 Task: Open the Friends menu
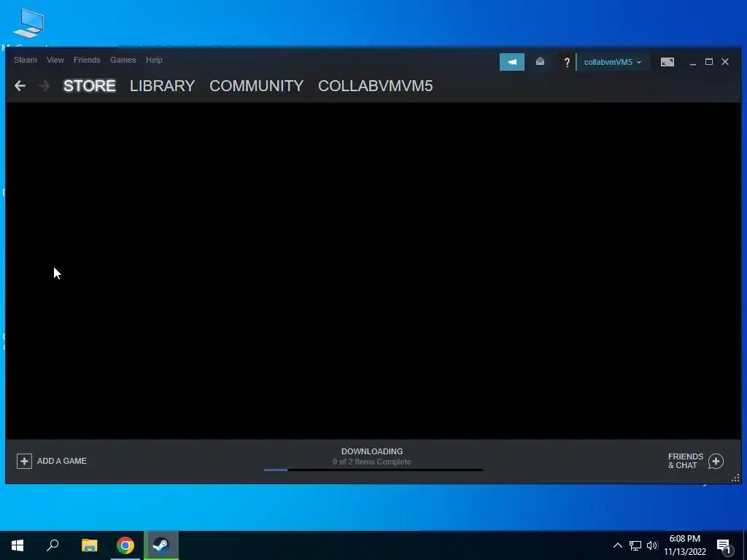click(87, 60)
